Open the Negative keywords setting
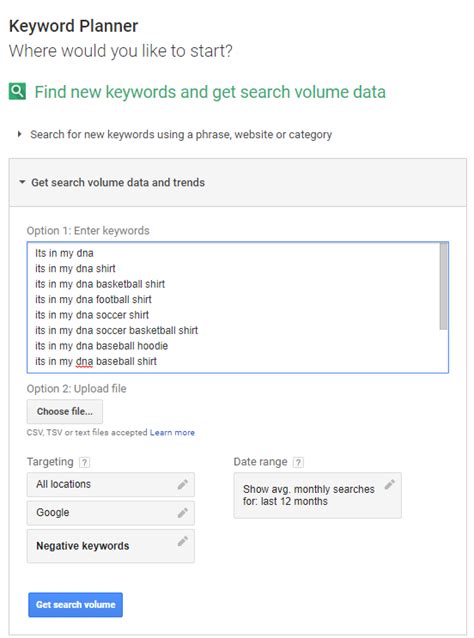The width and height of the screenshot is (474, 638). (111, 546)
